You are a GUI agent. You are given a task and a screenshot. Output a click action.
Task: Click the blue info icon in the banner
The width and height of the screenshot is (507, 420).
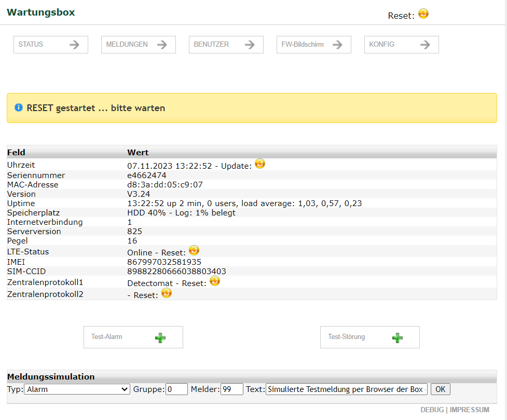(19, 107)
